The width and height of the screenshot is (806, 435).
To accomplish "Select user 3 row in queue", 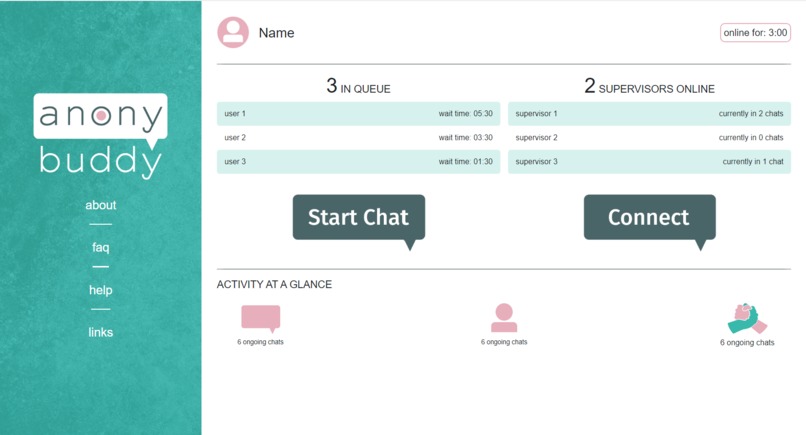I will (358, 161).
